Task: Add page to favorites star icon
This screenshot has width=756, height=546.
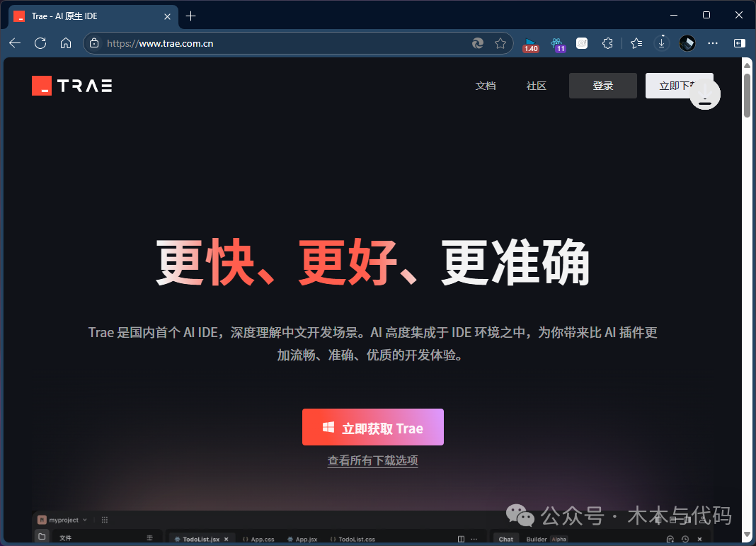Action: 500,43
